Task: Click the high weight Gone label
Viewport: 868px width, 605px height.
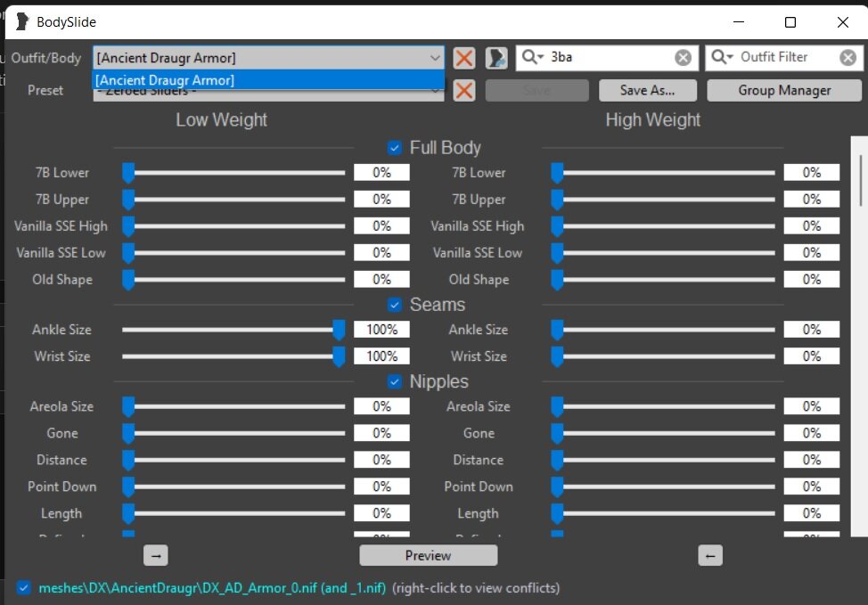Action: point(479,433)
